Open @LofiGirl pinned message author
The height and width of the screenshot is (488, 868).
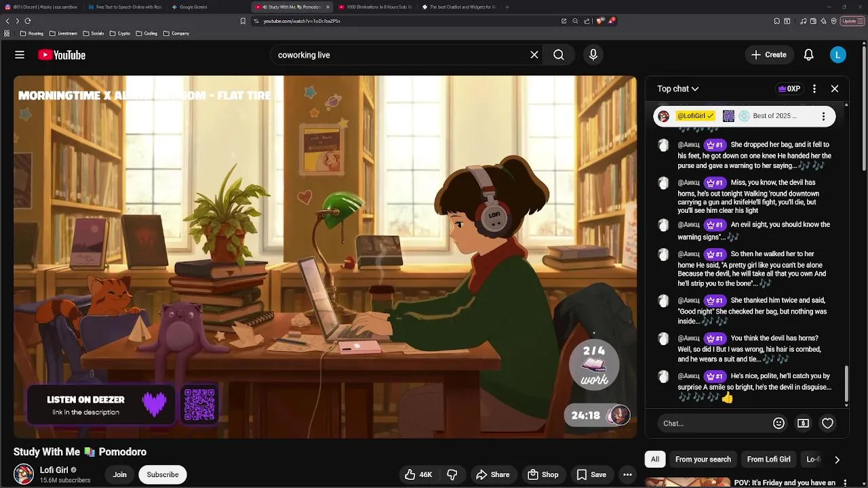point(695,116)
